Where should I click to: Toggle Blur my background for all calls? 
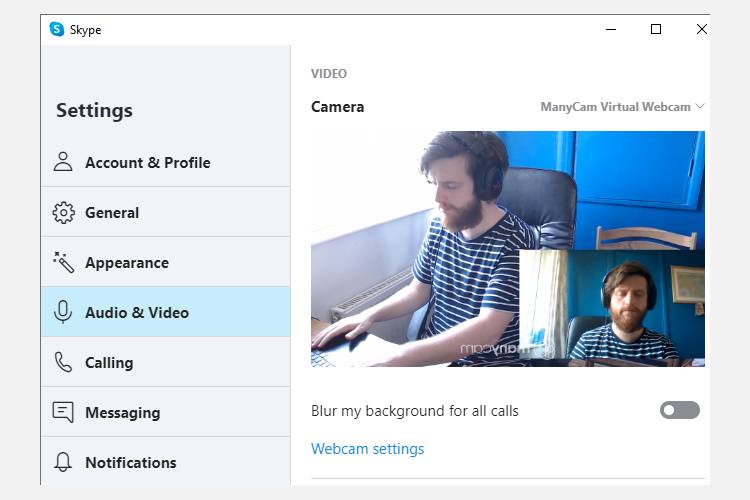(x=680, y=410)
